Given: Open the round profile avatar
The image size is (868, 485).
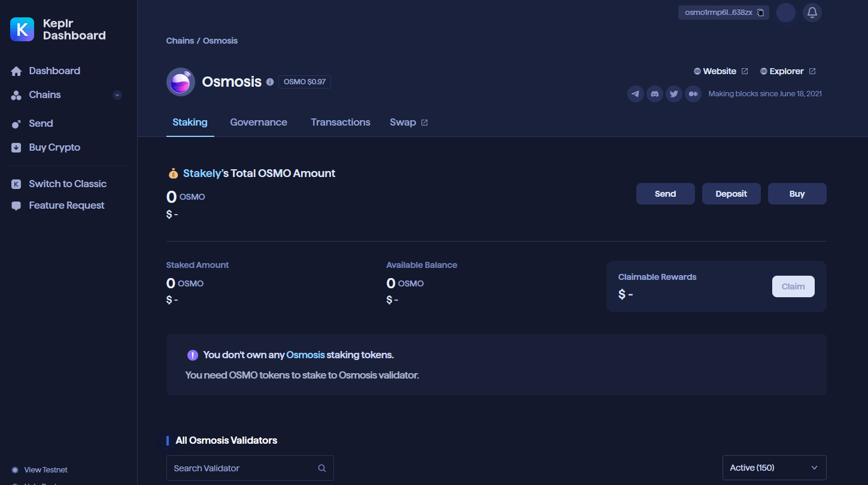Looking at the screenshot, I should tap(786, 13).
